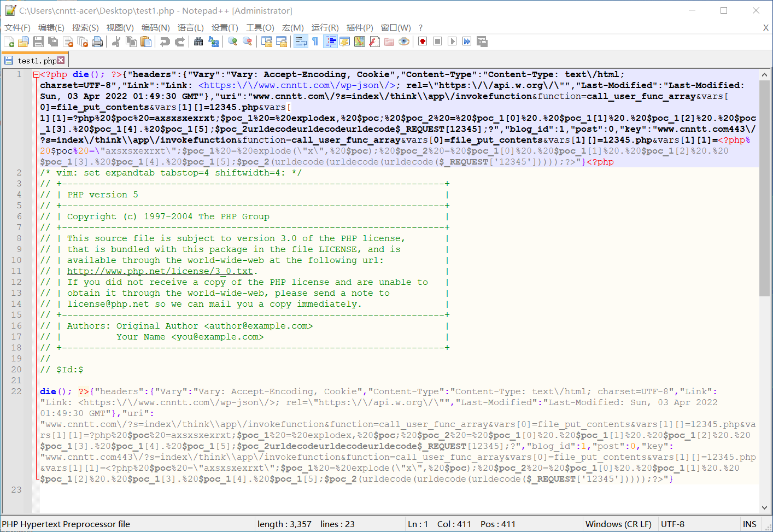Click the Open file folder icon
773x532 pixels.
coord(23,42)
